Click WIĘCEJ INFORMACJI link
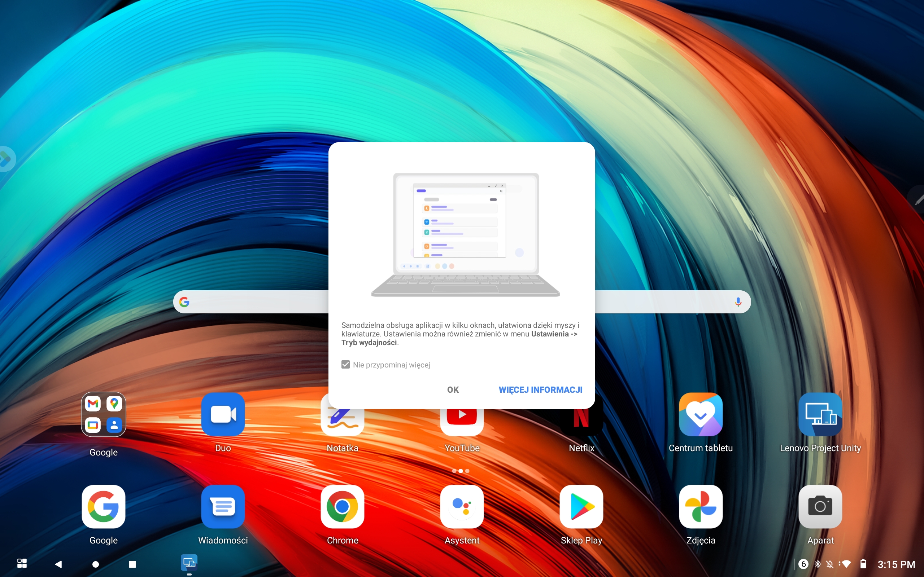 (540, 389)
